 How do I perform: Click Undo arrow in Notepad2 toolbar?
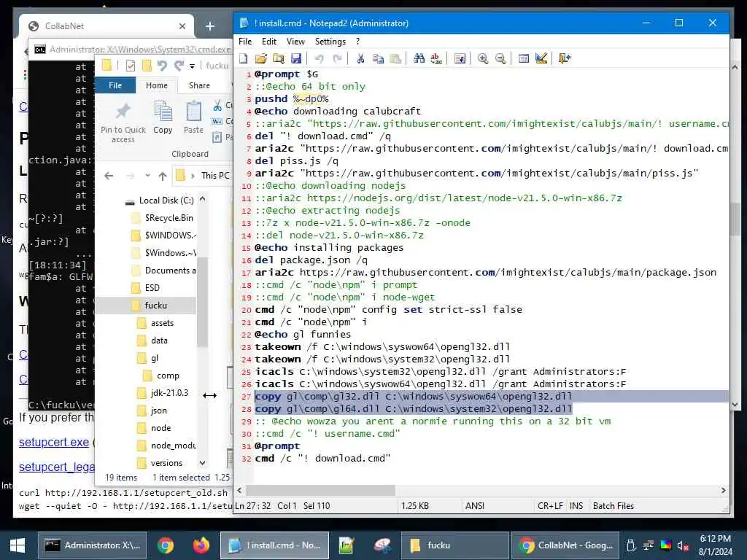320,58
